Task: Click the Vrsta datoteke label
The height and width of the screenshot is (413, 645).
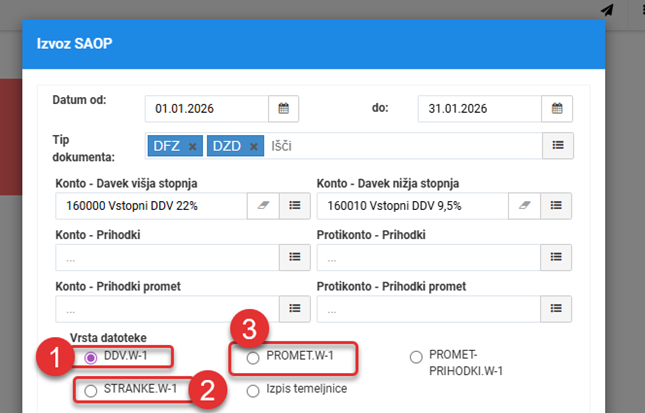Action: [108, 338]
